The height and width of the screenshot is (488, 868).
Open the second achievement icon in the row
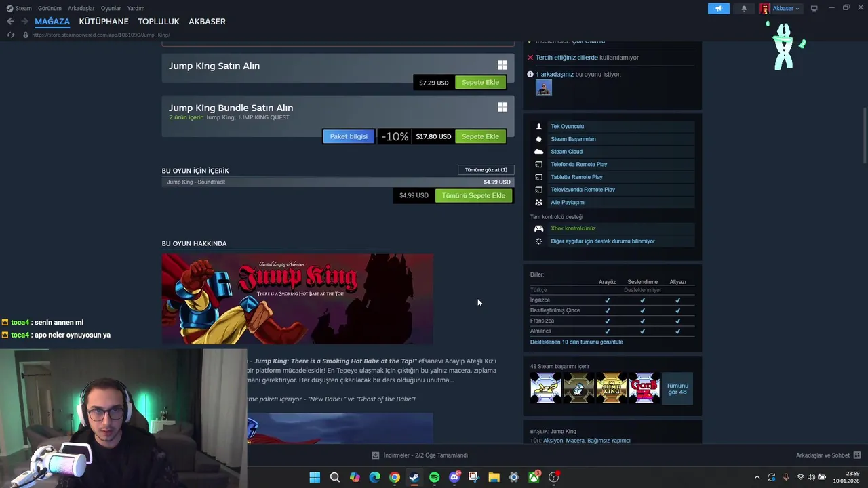[578, 388]
